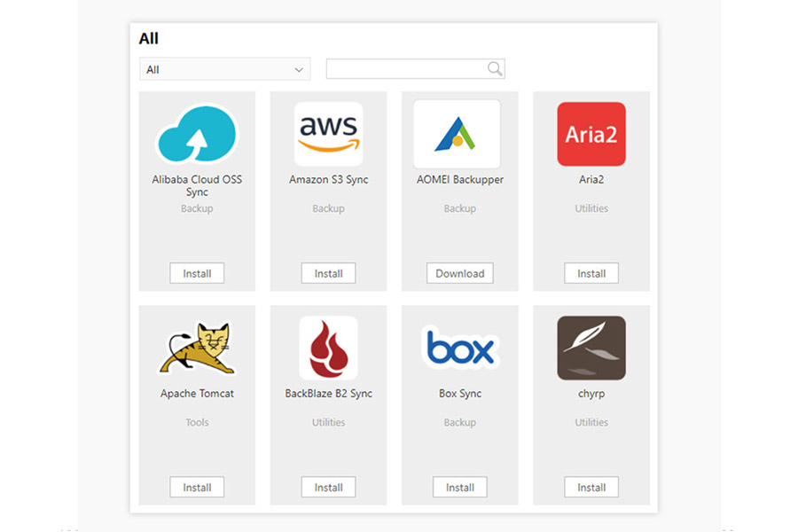Screen dimensions: 798x532
Task: Install Box Sync
Action: tap(460, 487)
